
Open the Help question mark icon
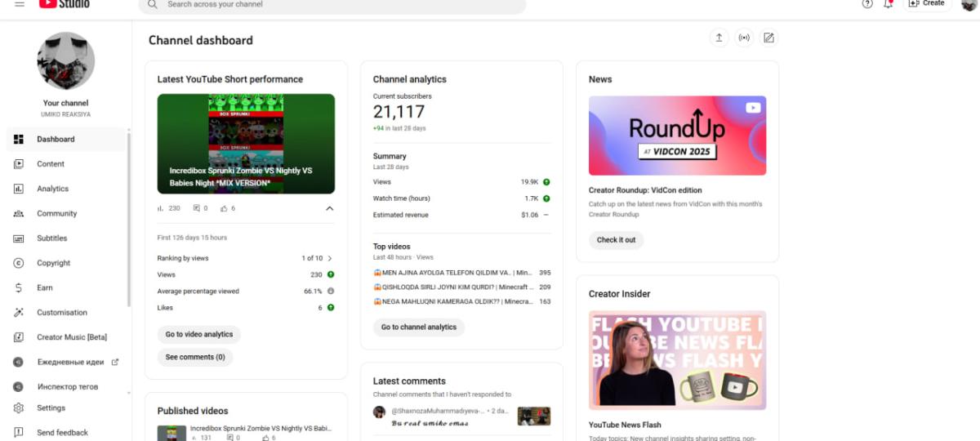pyautogui.click(x=867, y=4)
